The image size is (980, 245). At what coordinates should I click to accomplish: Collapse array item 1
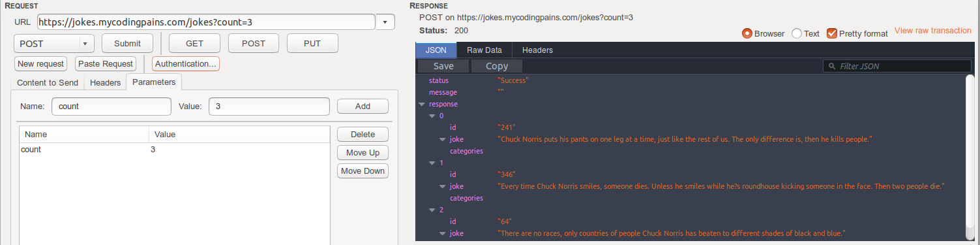pyautogui.click(x=432, y=163)
